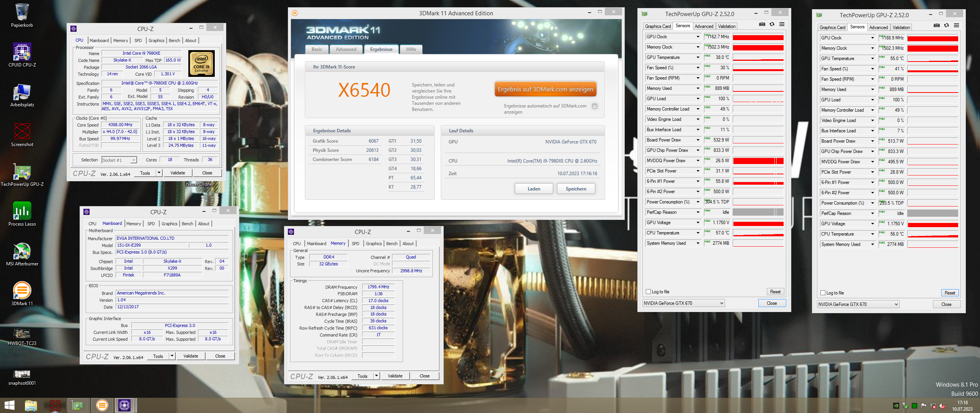Click GPU Clock red graph in left GPU-Z
Image resolution: width=980 pixels, height=413 pixels.
(758, 37)
